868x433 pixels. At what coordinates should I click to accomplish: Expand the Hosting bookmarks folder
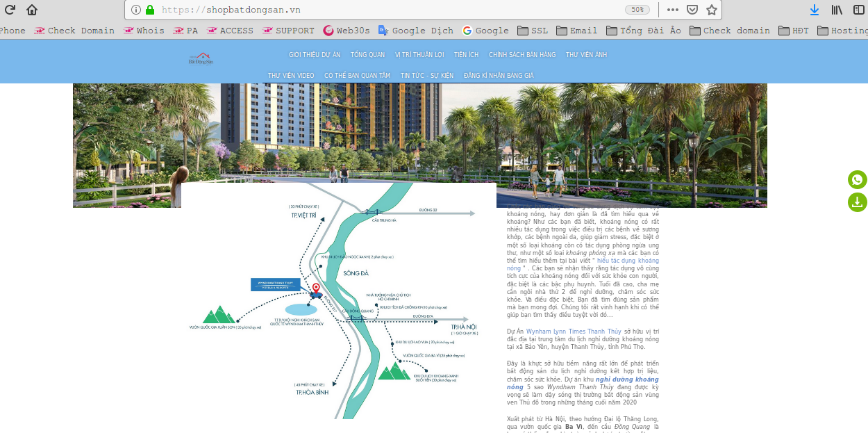[842, 31]
